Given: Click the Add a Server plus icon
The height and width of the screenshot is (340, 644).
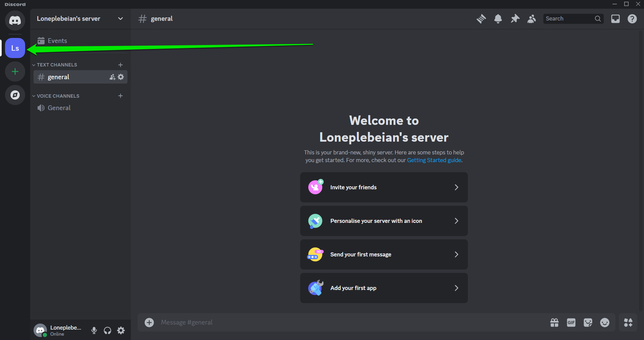Looking at the screenshot, I should [15, 71].
